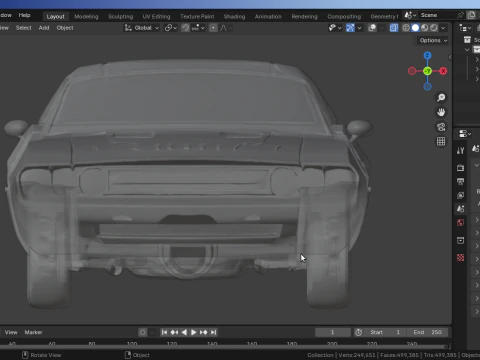Click the X axis on navigation gizmo

pyautogui.click(x=443, y=71)
